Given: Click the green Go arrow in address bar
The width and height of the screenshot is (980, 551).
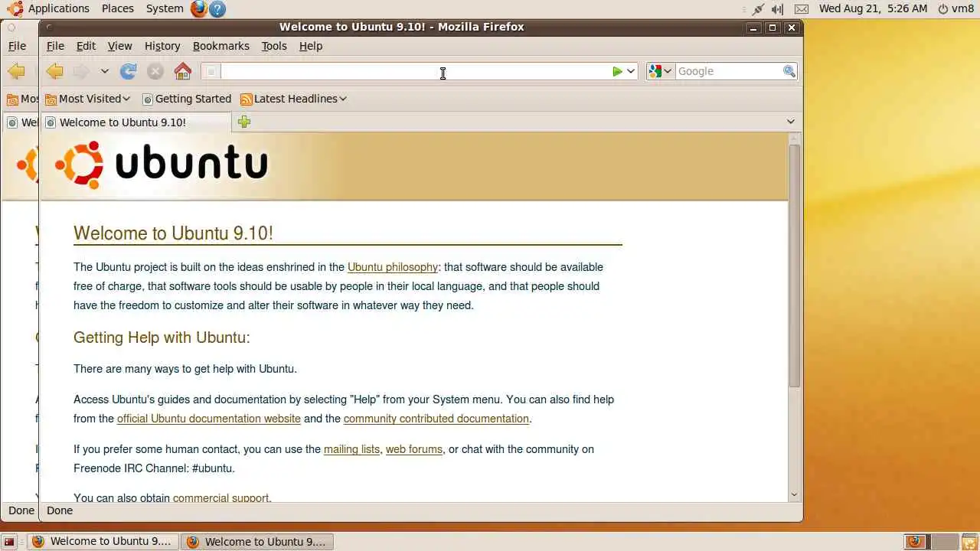Looking at the screenshot, I should point(617,71).
